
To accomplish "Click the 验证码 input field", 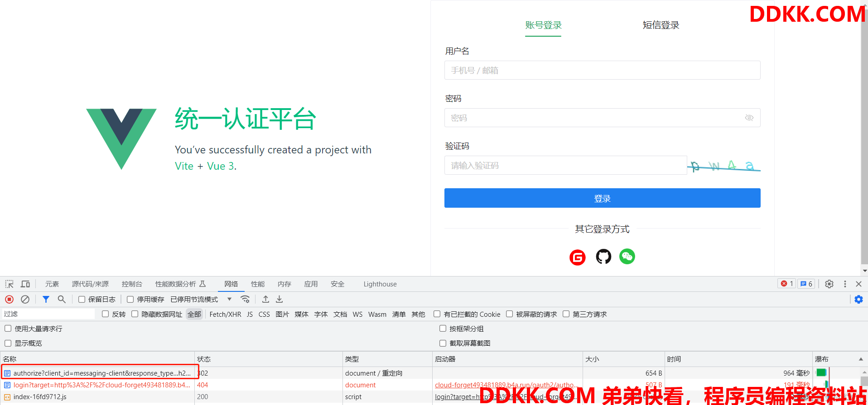I will pyautogui.click(x=565, y=165).
